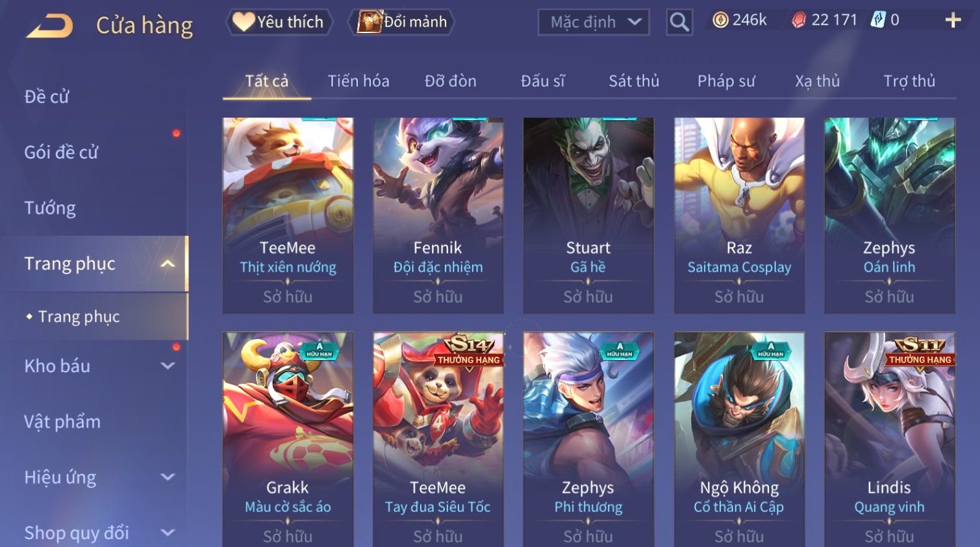Select the Stuart Gã hề skin card
The height and width of the screenshot is (547, 980).
click(x=588, y=215)
